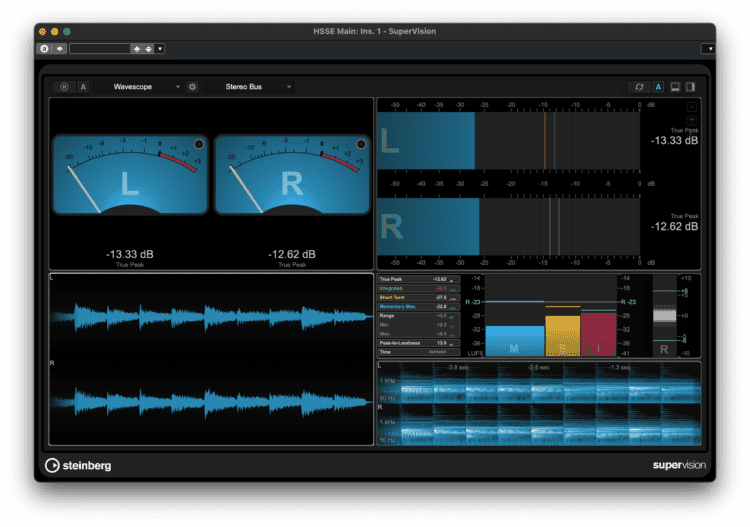Open the Stereo Bus channel selector dropdown
Screen dimensions: 750x527
(x=250, y=87)
